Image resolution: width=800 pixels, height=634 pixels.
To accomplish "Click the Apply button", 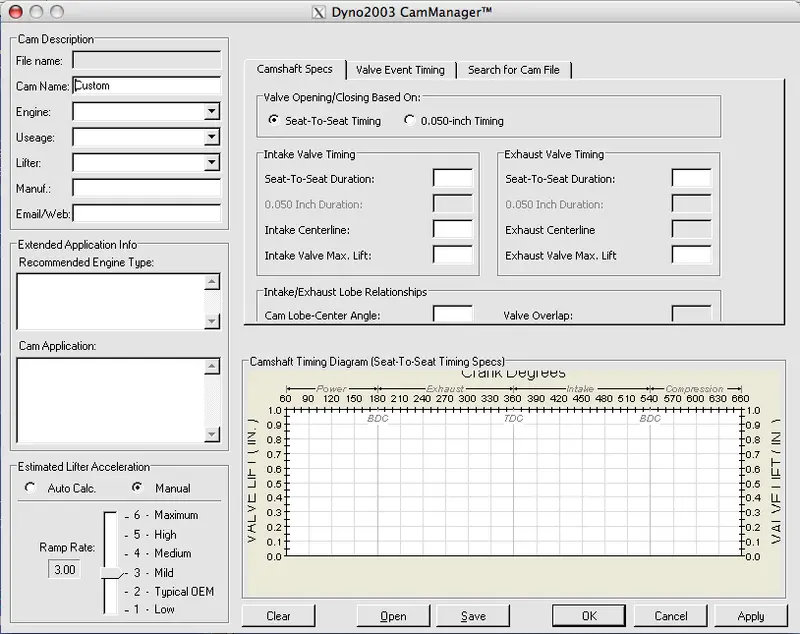I will [x=751, y=616].
